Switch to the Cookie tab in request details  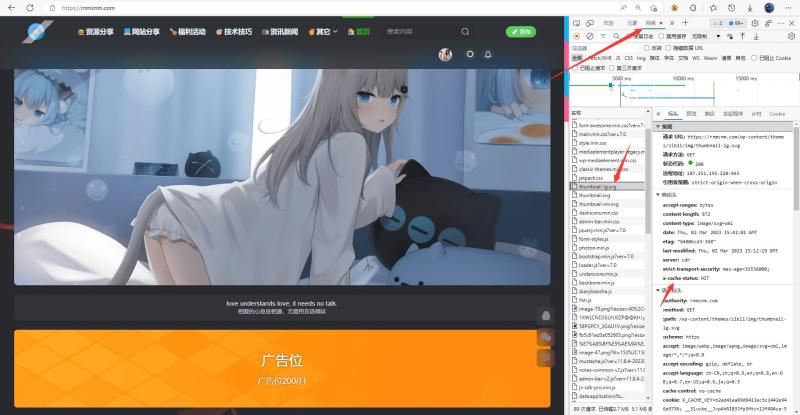tap(777, 114)
